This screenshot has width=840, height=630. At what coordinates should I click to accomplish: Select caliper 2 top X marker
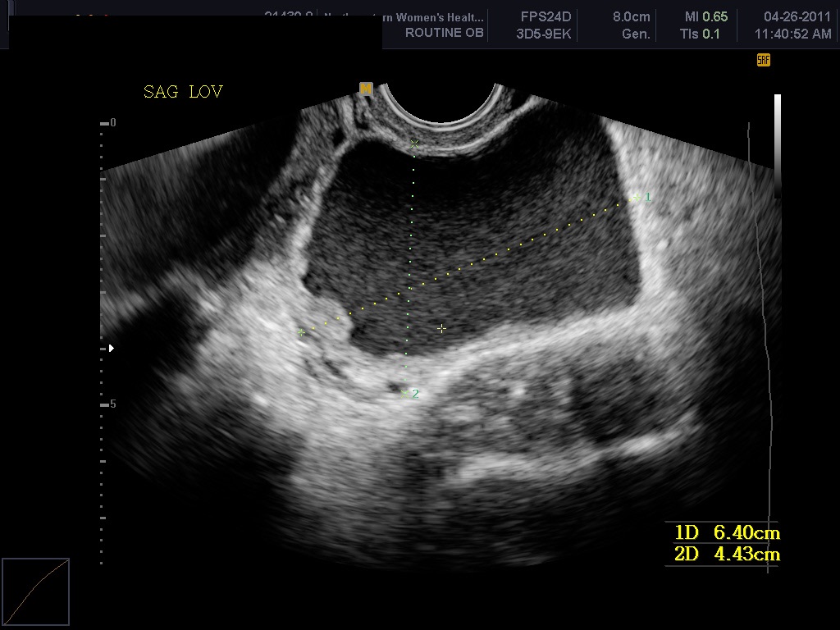[414, 144]
